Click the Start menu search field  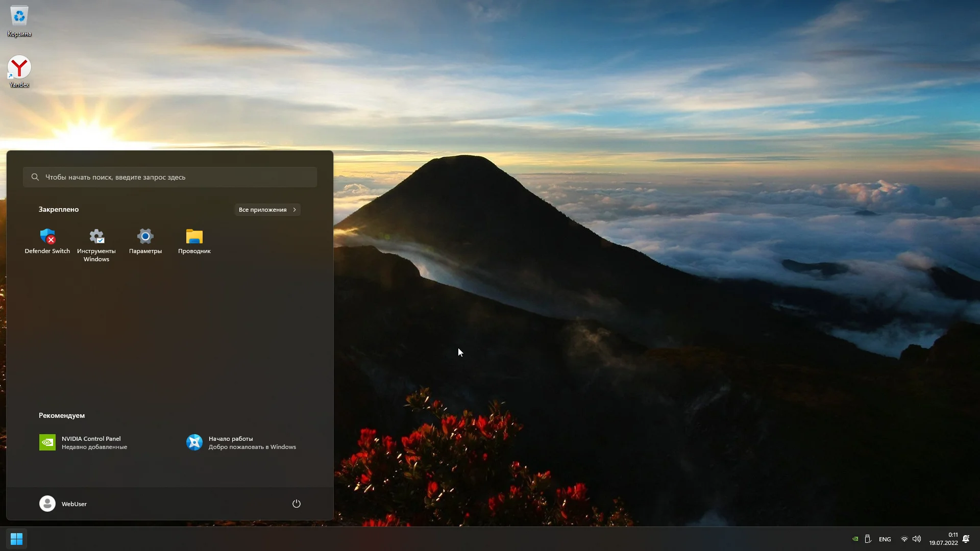(170, 177)
